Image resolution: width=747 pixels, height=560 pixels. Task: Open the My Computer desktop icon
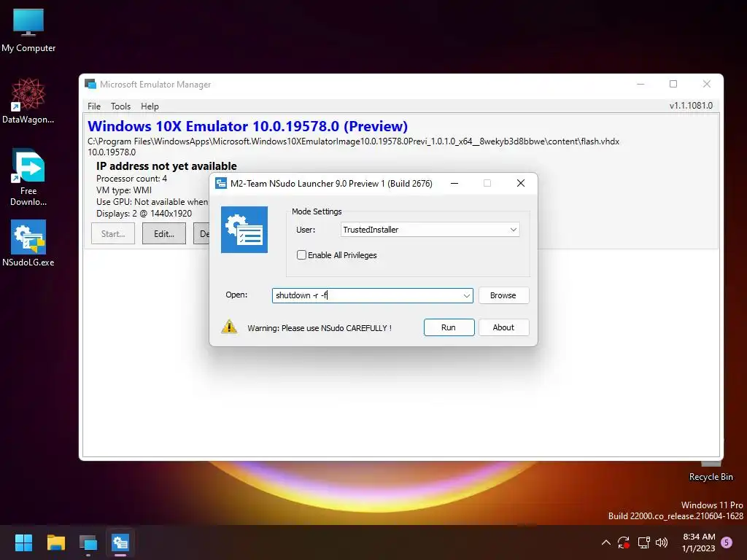coord(28,31)
